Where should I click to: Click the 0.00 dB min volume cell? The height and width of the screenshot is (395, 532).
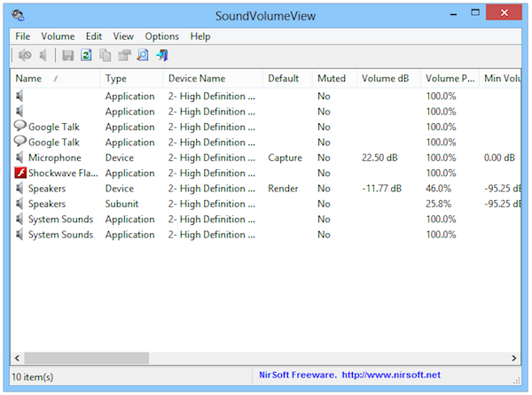pos(499,158)
